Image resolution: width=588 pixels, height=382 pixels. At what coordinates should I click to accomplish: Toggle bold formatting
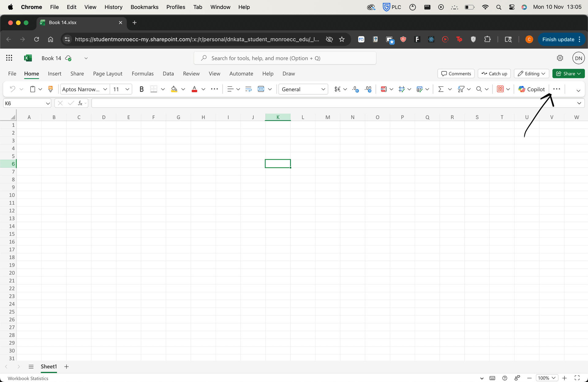click(x=141, y=89)
